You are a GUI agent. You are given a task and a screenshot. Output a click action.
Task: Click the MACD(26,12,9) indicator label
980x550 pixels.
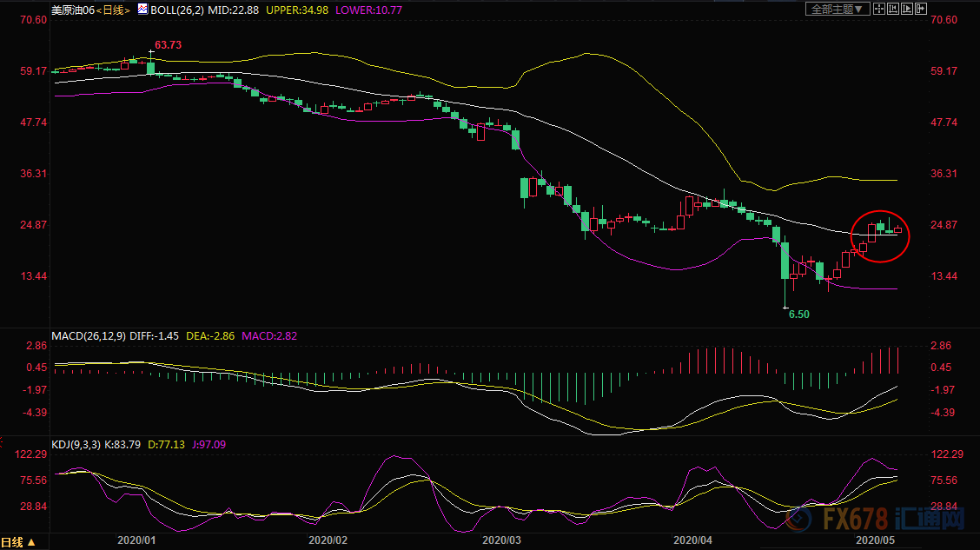click(x=88, y=336)
